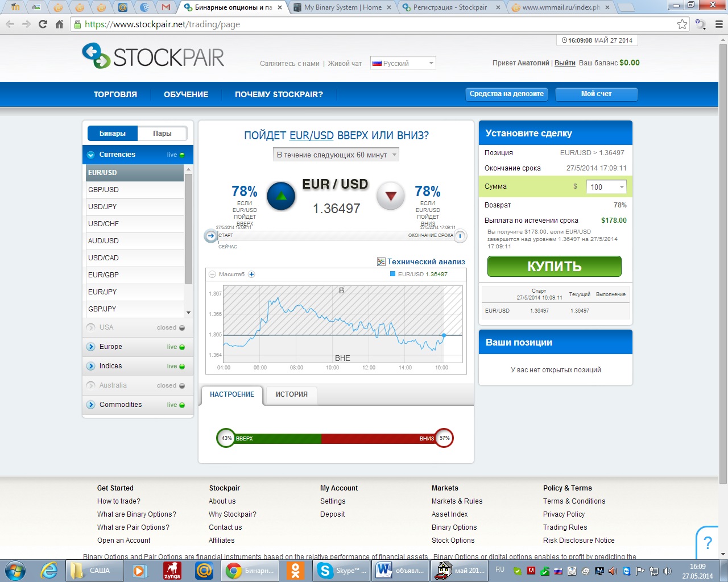
Task: Bookmark this page with the star icon
Action: 682,24
